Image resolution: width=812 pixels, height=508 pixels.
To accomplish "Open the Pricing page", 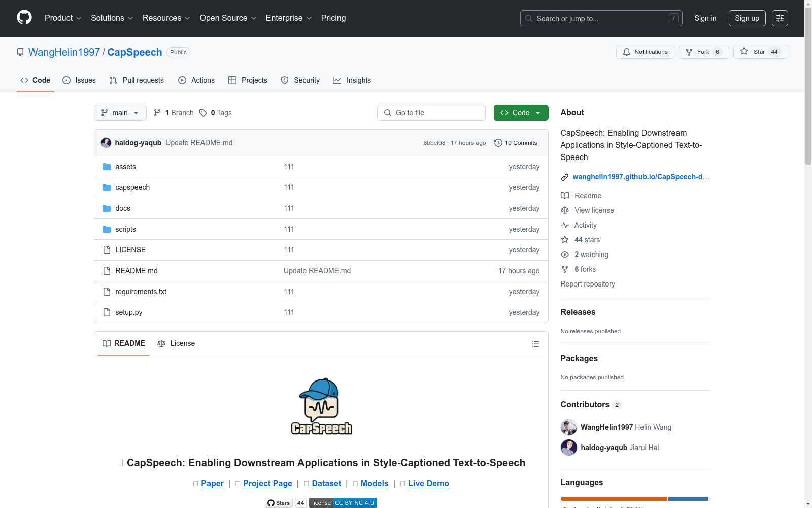I will pos(333,18).
